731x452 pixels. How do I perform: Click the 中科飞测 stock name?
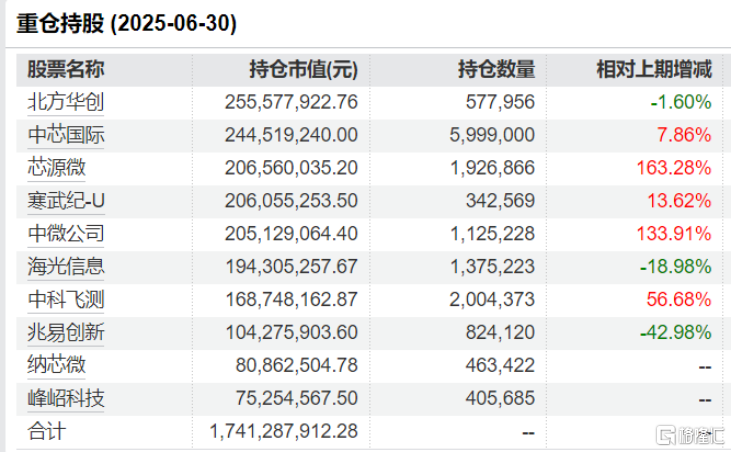click(65, 300)
